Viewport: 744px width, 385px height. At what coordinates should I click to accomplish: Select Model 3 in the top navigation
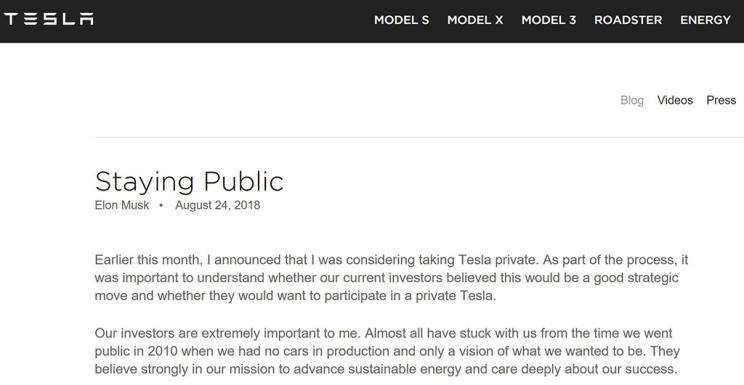tap(549, 20)
